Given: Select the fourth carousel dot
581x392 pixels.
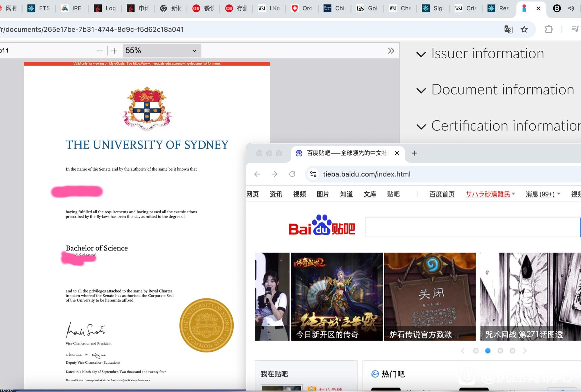Looking at the screenshot, I should [x=512, y=351].
